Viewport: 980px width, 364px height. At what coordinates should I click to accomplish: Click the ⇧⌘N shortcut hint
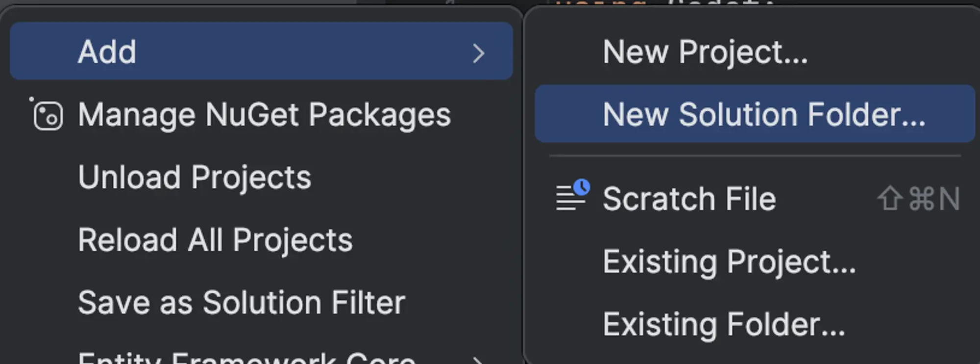pos(918,199)
